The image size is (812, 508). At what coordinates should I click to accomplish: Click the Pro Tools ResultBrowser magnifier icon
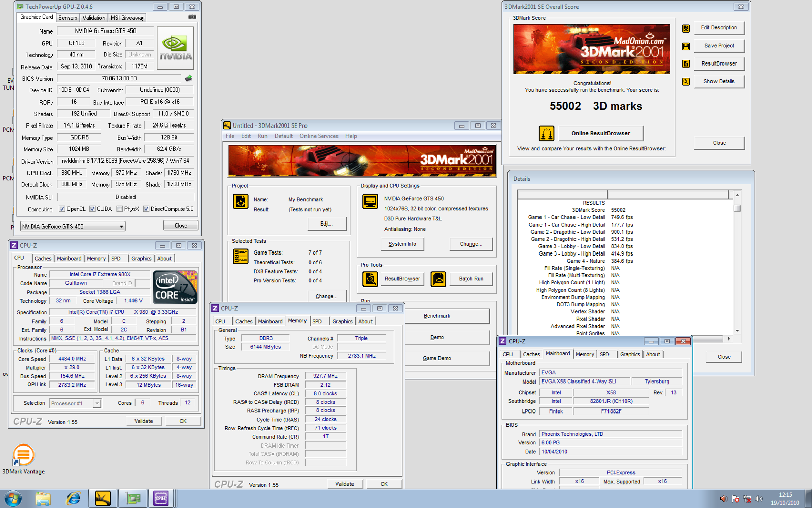tap(370, 279)
